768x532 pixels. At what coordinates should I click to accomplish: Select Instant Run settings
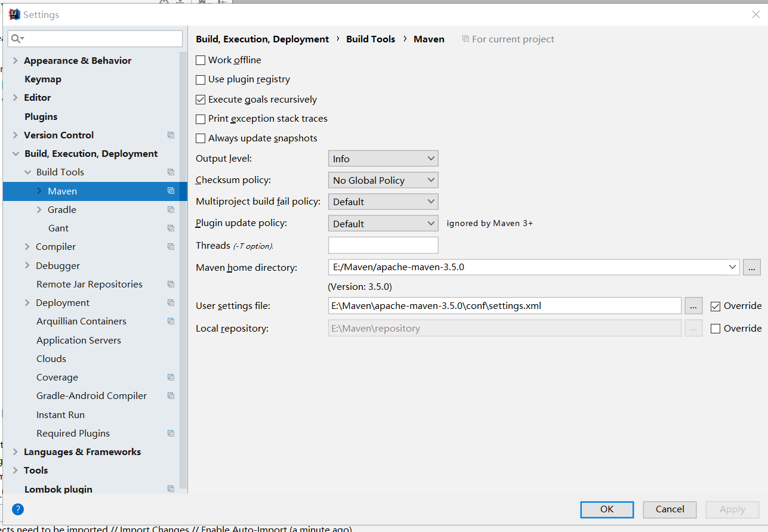click(60, 415)
